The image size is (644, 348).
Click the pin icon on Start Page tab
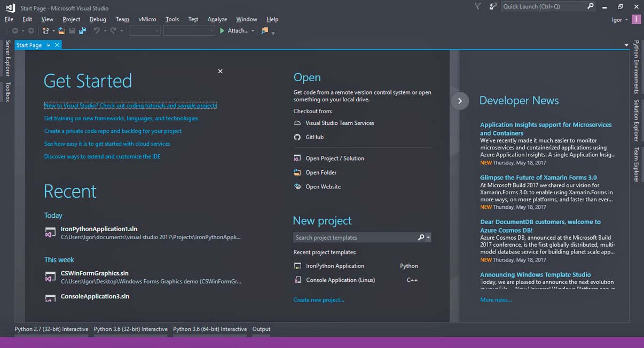pos(48,45)
